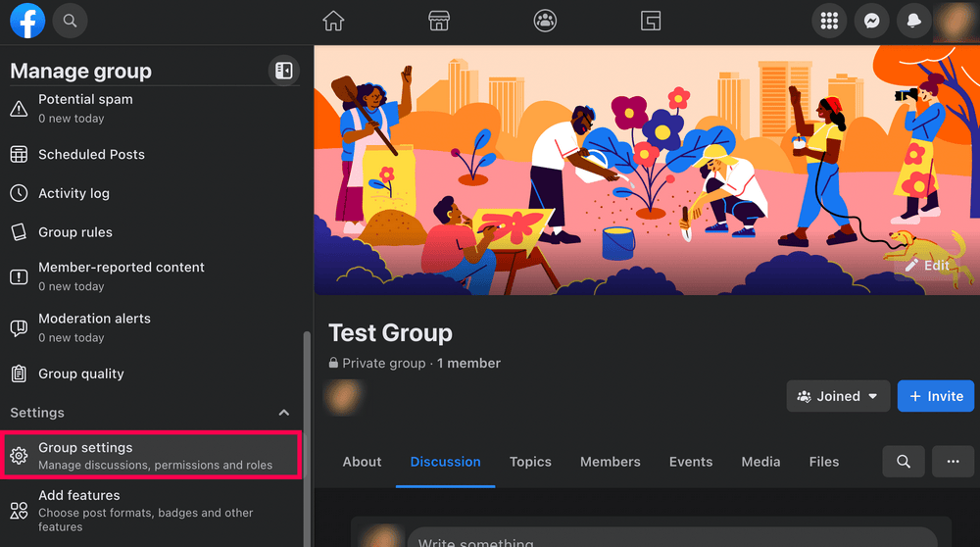Click the sidebar vertical scrollbar
This screenshot has height=547, width=980.
coord(307,431)
